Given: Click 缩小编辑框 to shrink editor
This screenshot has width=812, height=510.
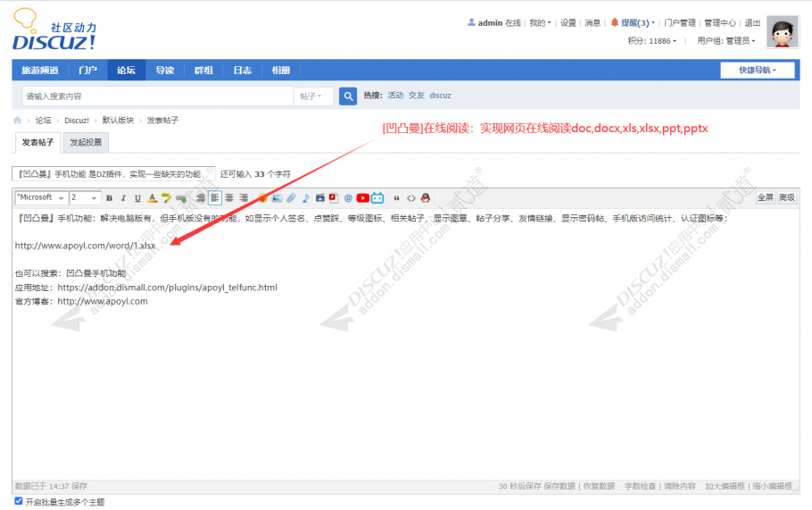Looking at the screenshot, I should (x=772, y=486).
